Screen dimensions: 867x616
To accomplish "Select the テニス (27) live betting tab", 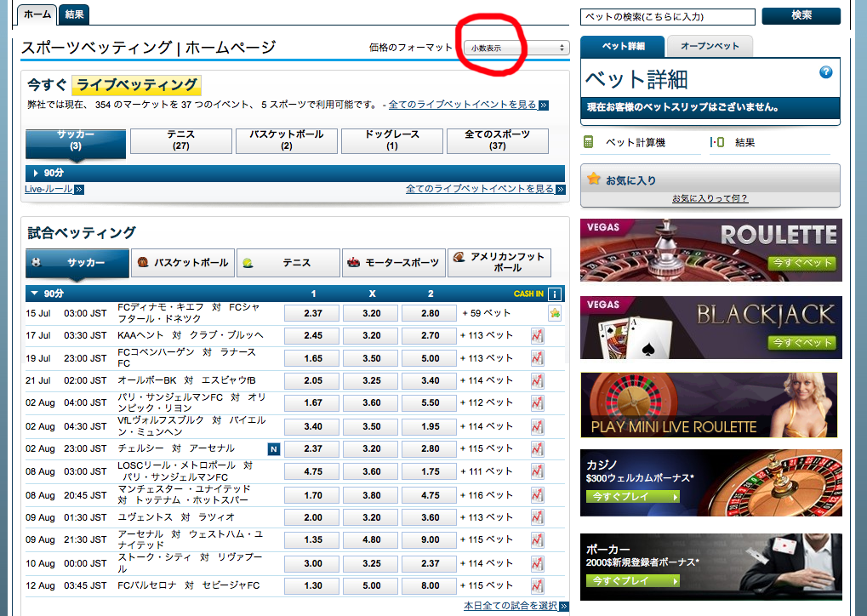I will [180, 140].
